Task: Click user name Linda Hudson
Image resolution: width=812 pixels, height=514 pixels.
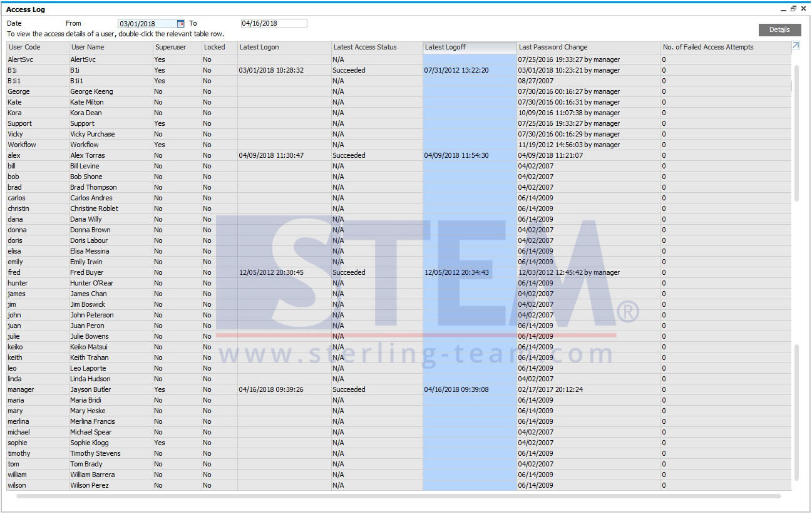Action: click(90, 379)
